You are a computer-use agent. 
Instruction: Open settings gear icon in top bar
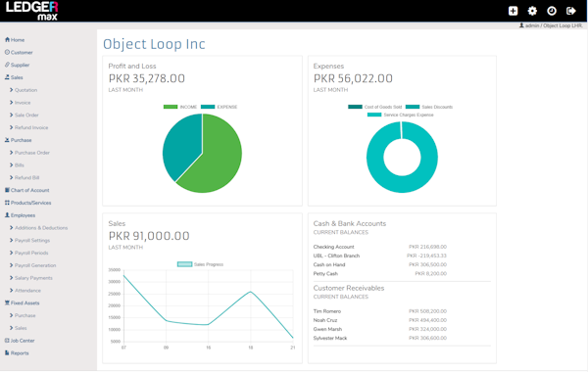point(532,11)
